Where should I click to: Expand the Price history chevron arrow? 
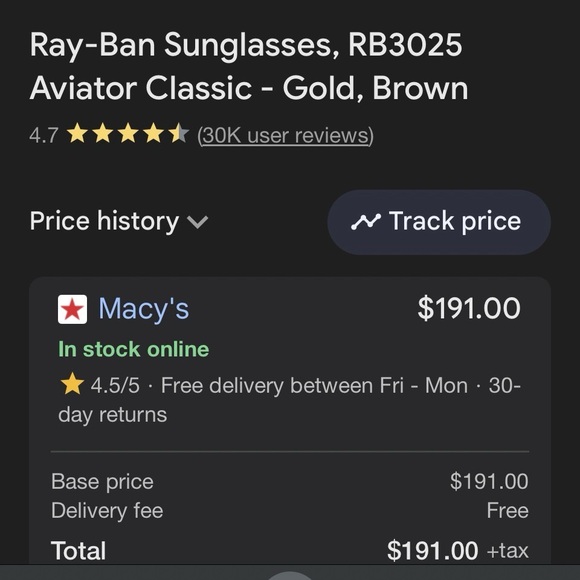(198, 222)
